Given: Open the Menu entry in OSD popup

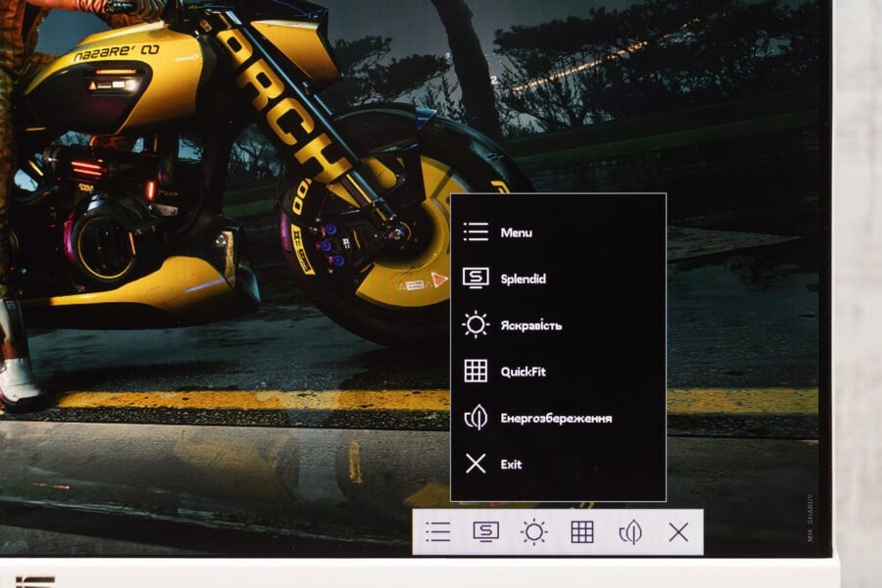Looking at the screenshot, I should tap(516, 232).
